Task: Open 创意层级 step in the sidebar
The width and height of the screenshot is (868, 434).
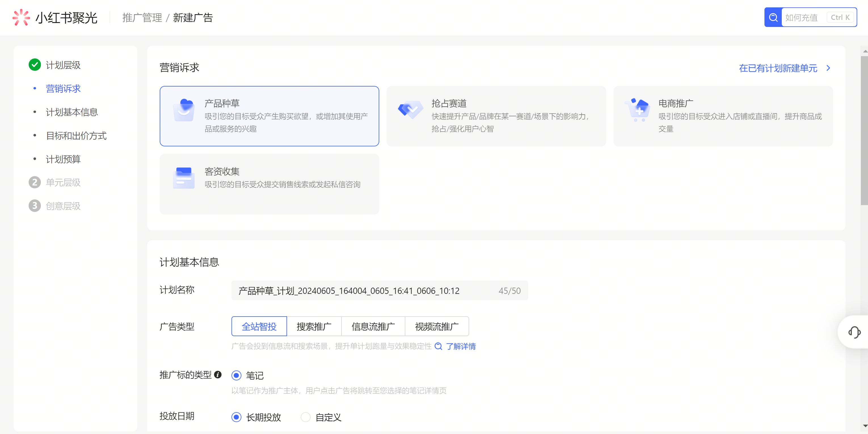Action: 63,206
